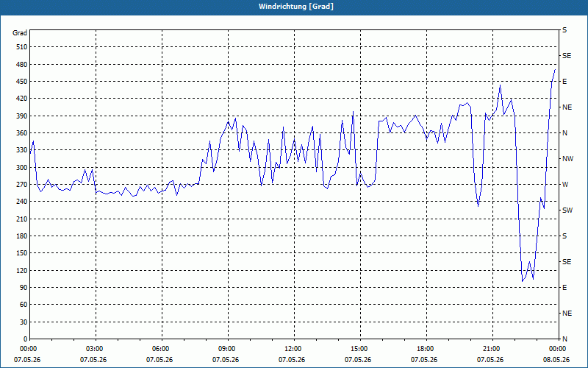Select compass label SE level with 480

pyautogui.click(x=567, y=56)
